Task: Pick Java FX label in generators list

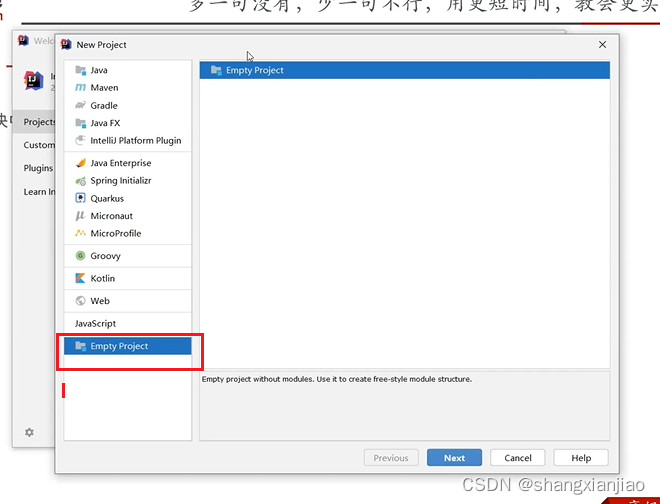Action: [105, 123]
